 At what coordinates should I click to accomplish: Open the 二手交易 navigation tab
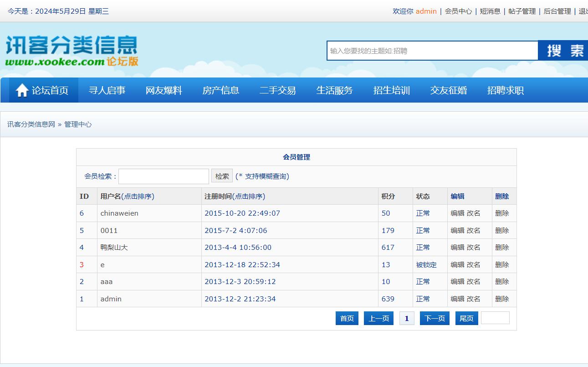point(278,90)
